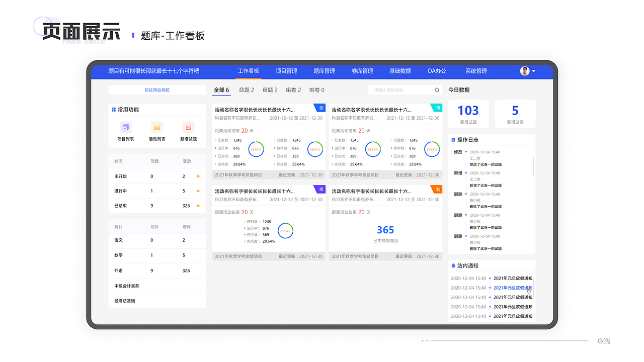Click the 103 新增试题 card
Image resolution: width=644 pixels, height=362 pixels.
468,114
